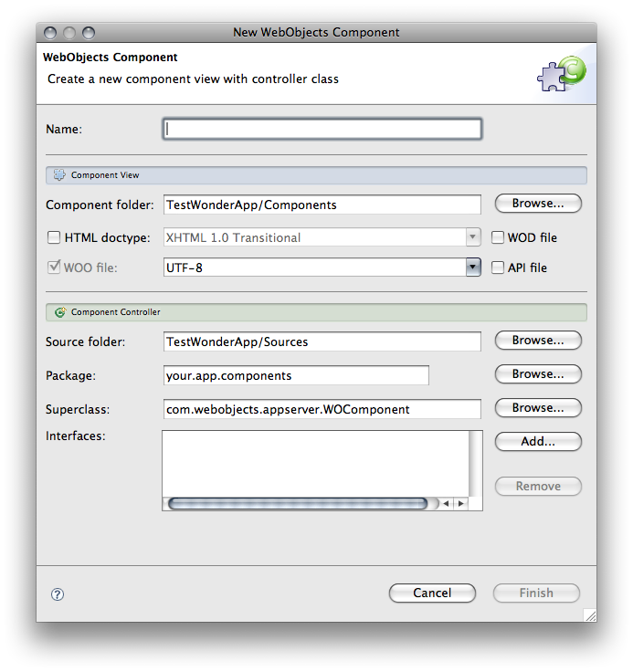Click the Interfaces horizontal scrollbar thumb
Screen dimensions: 633x672
point(298,504)
